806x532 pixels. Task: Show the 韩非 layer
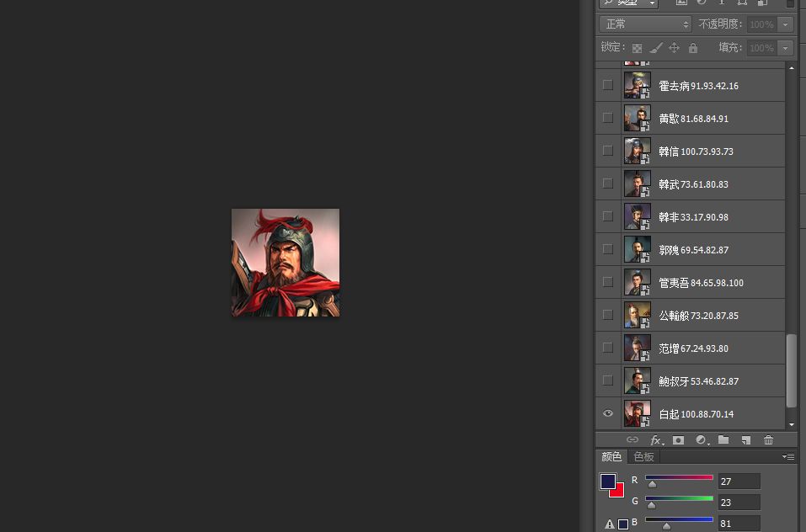click(607, 216)
